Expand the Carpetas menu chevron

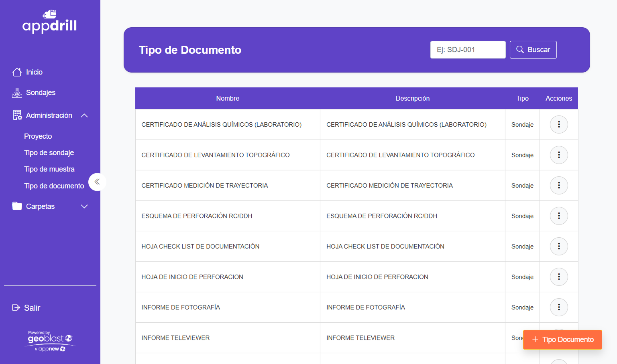click(84, 206)
